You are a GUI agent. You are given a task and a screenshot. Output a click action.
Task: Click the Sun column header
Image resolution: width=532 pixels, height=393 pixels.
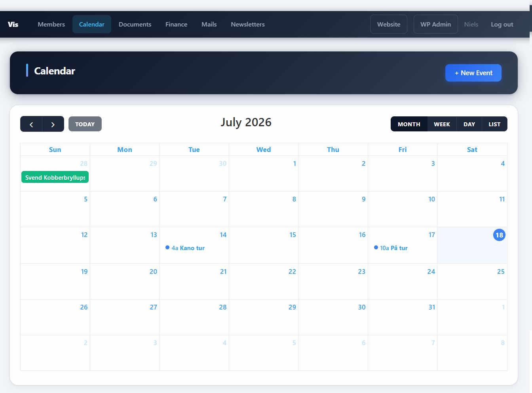[55, 150]
